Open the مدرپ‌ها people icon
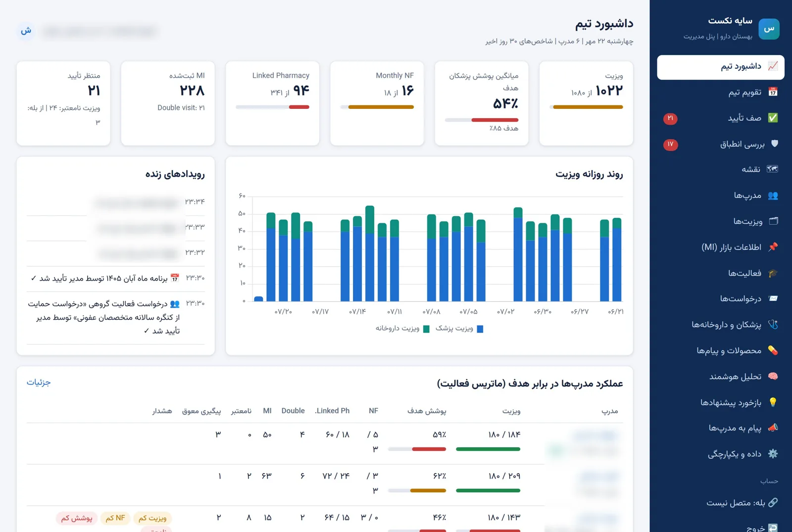792x532 pixels. (x=773, y=195)
